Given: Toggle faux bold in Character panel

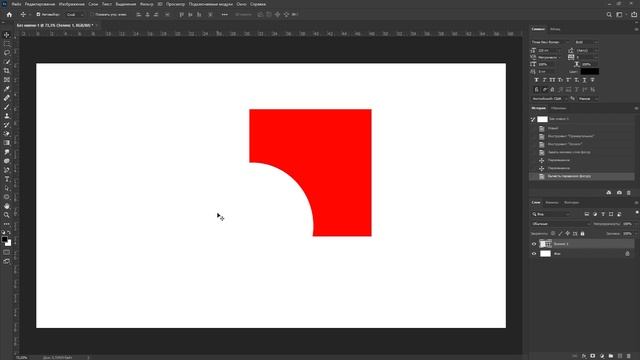Looking at the screenshot, I should [536, 80].
